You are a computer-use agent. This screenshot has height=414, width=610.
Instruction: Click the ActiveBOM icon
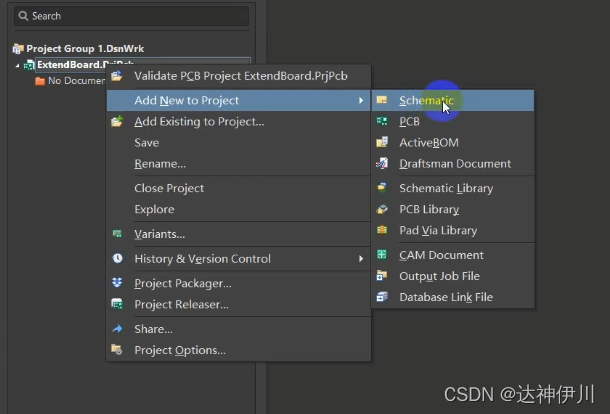[382, 143]
